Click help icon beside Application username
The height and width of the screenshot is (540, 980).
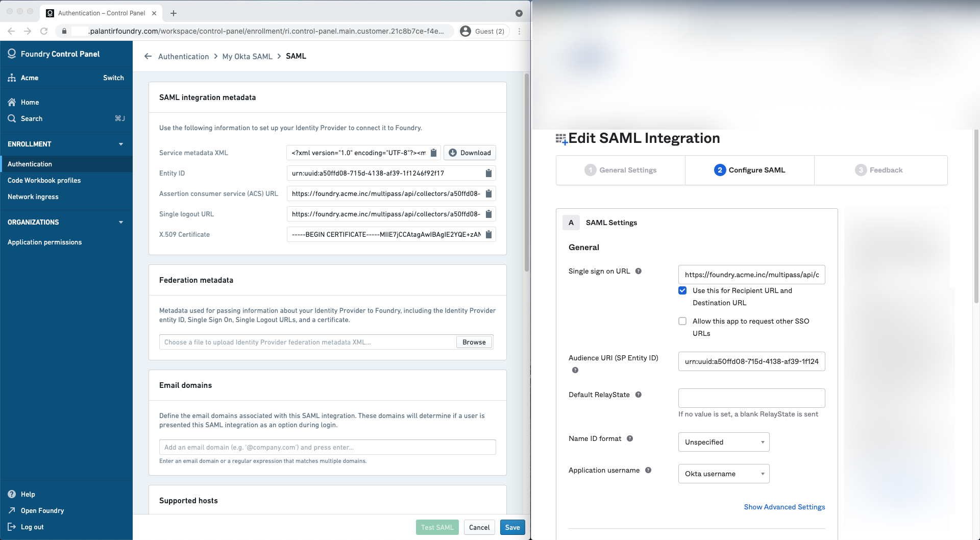point(648,470)
